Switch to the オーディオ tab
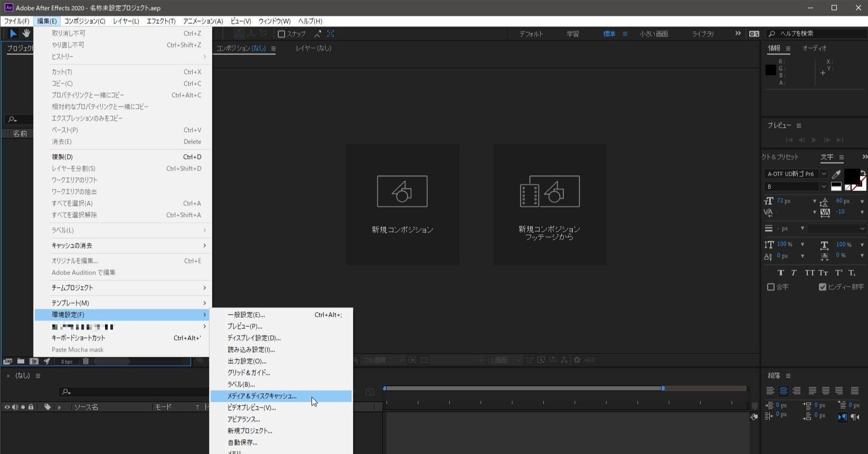Viewport: 868px width, 454px height. (815, 48)
